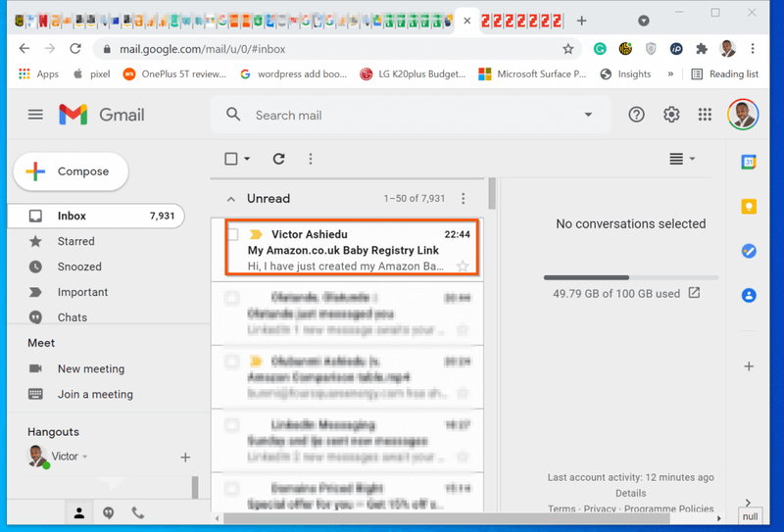Viewport: 784px width, 532px height.
Task: Open Unread section options menu
Action: (463, 199)
